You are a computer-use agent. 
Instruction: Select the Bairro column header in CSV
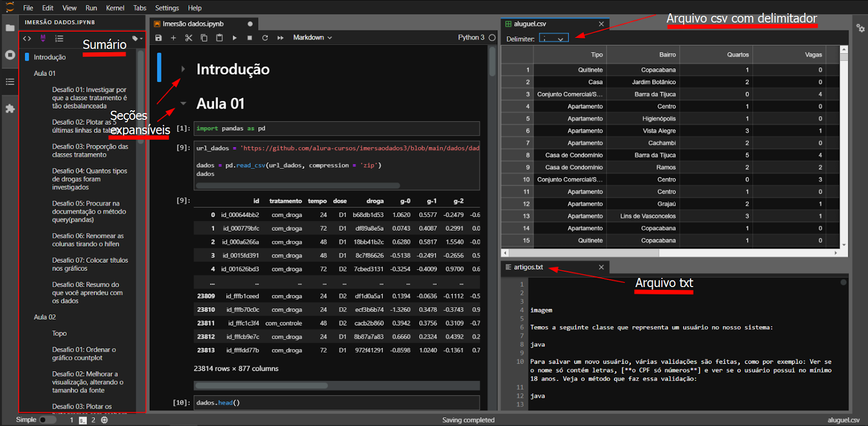point(642,55)
